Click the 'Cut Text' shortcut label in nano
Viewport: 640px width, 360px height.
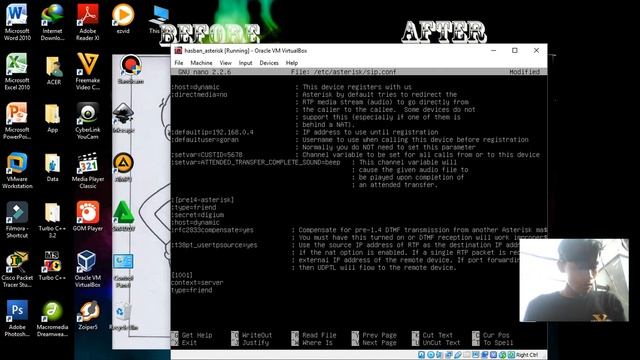click(x=438, y=335)
